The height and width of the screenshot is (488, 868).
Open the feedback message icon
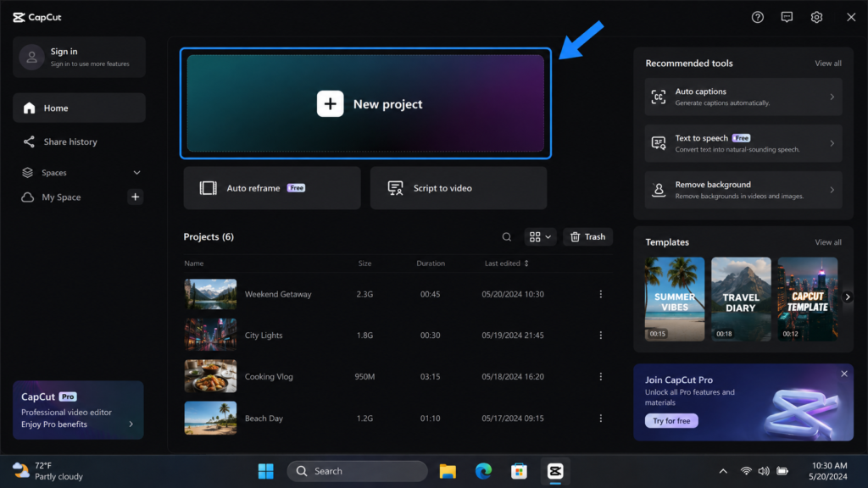(787, 17)
